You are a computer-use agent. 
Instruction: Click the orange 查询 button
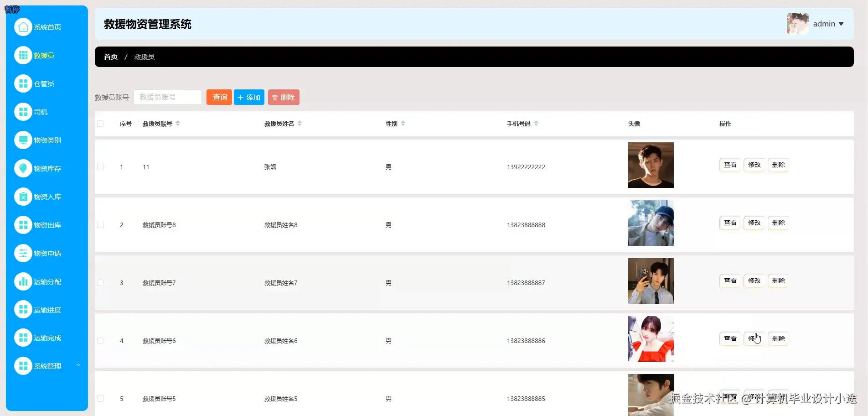[x=219, y=97]
